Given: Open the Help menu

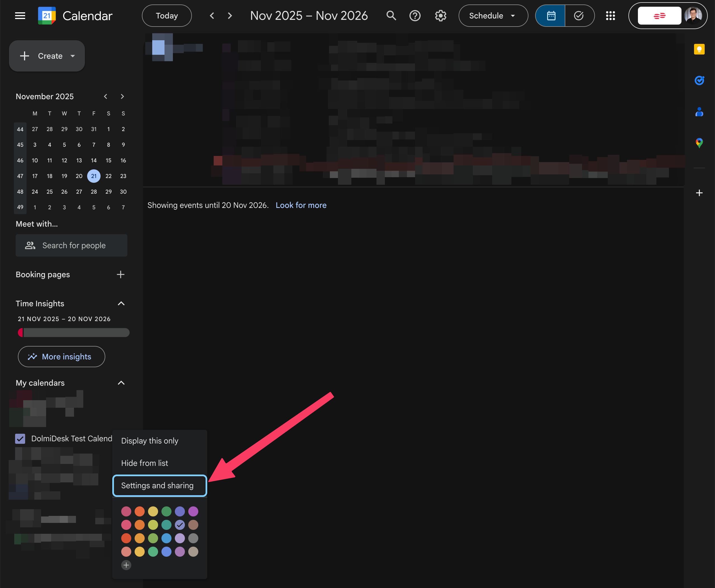Looking at the screenshot, I should [x=415, y=16].
